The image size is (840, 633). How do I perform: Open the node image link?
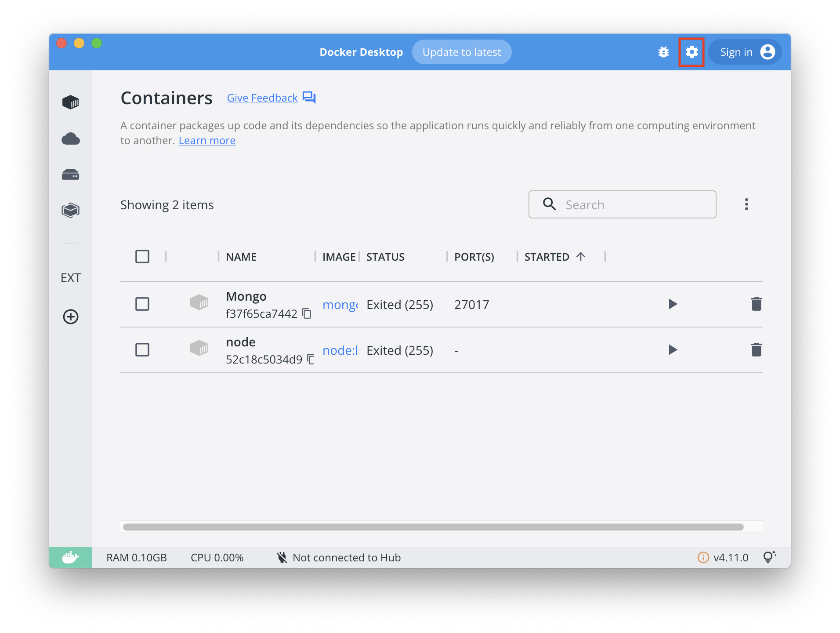pos(340,350)
